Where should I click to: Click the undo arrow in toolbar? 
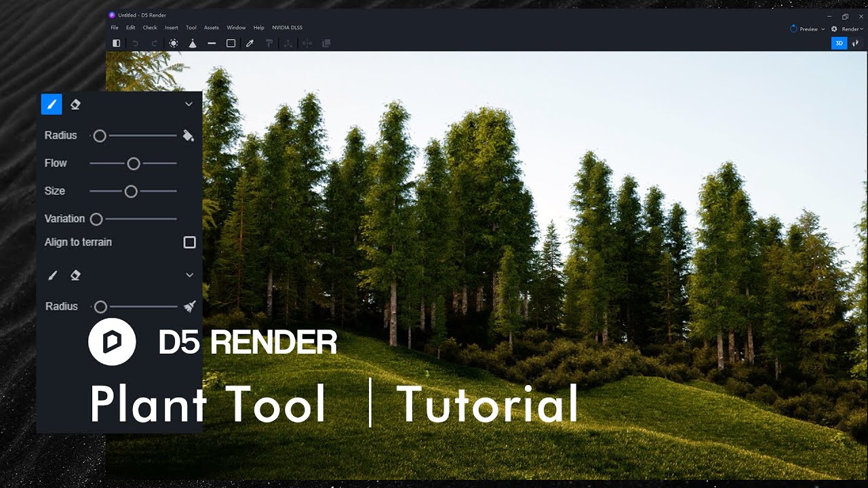pos(135,43)
